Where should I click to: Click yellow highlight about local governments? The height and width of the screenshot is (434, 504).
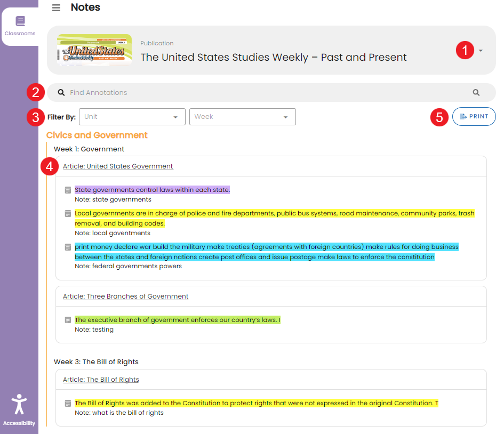[275, 218]
